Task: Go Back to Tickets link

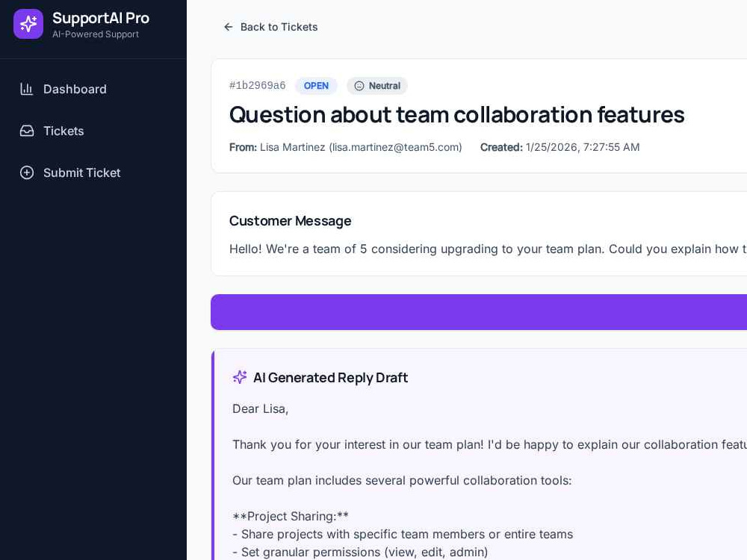Action: 270,27
